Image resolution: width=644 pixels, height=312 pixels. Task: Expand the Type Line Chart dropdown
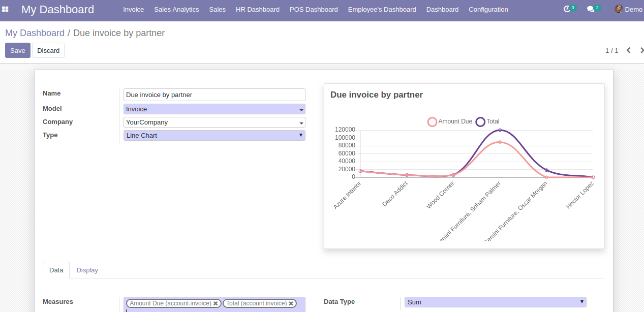tap(300, 135)
